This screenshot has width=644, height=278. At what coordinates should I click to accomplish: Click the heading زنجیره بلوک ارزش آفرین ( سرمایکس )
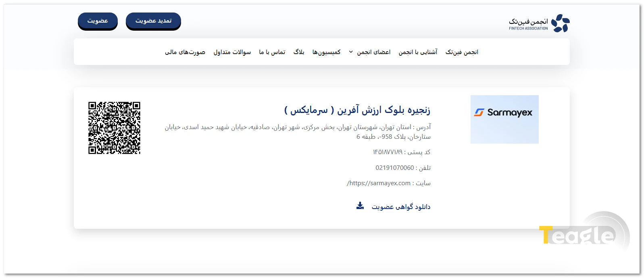tap(357, 110)
